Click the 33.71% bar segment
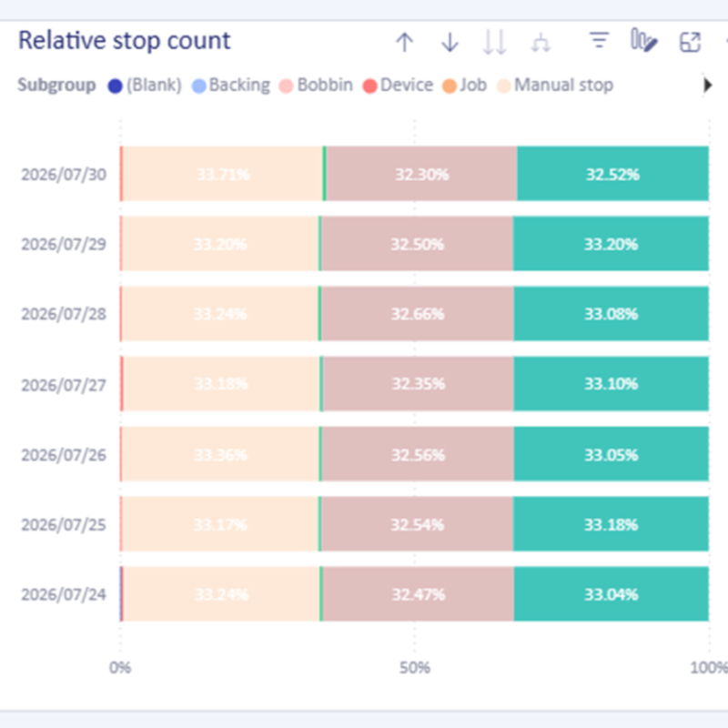Screen dimensions: 728x728 point(223,174)
